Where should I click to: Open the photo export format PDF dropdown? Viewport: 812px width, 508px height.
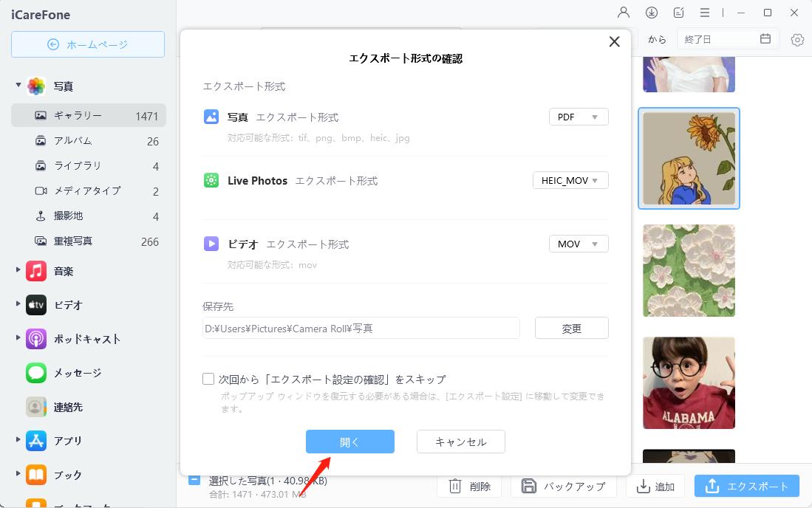coord(579,117)
